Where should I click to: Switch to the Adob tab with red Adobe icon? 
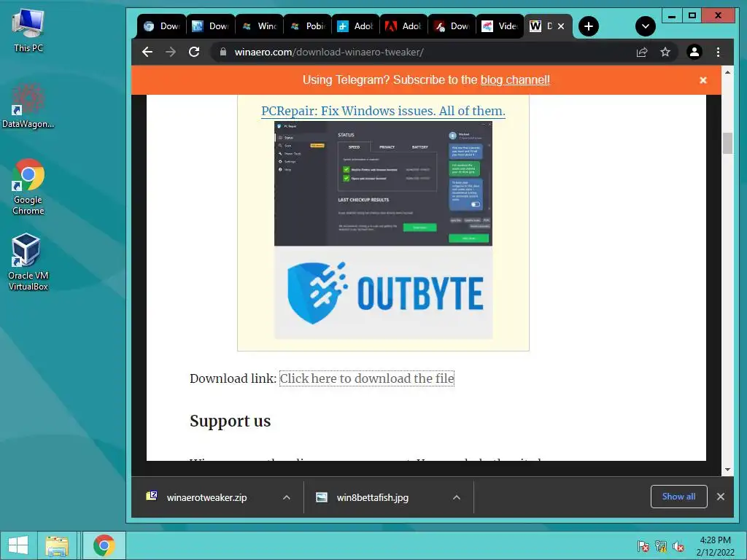403,26
